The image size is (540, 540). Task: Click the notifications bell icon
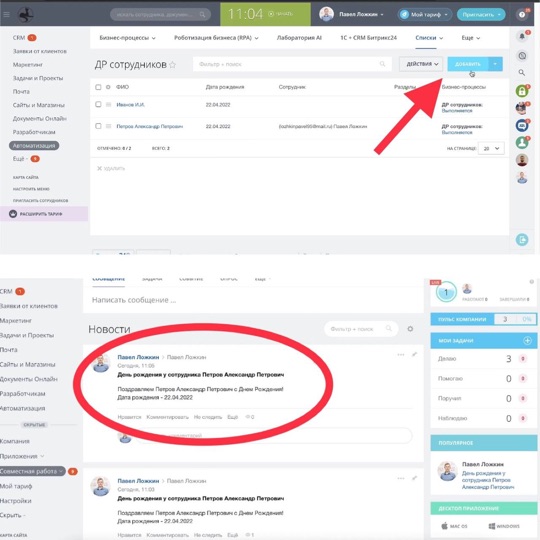point(522,36)
